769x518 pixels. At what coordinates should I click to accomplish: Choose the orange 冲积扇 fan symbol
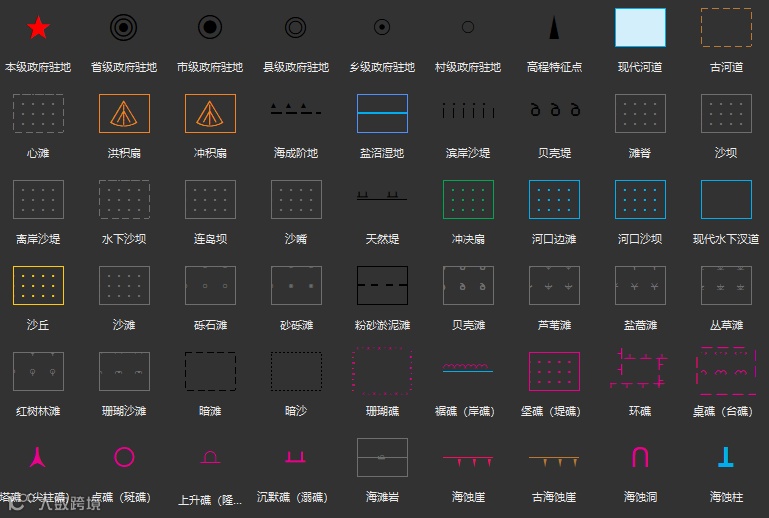[210, 113]
